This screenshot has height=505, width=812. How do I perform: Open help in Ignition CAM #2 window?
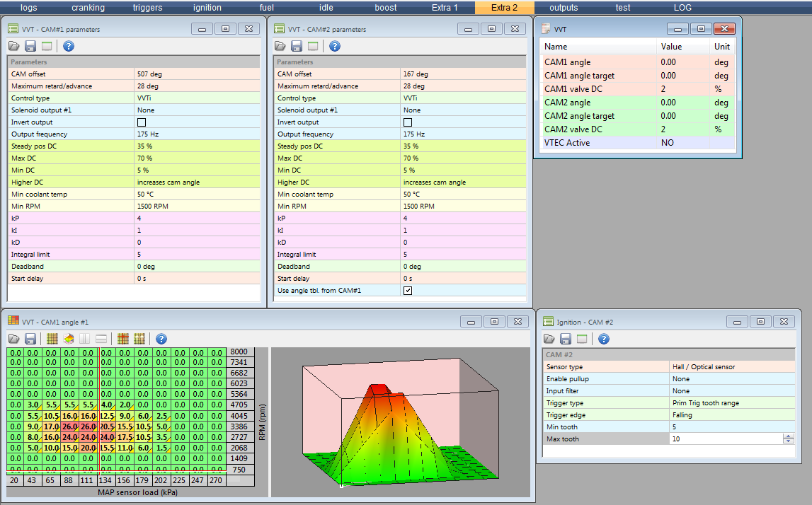(604, 339)
